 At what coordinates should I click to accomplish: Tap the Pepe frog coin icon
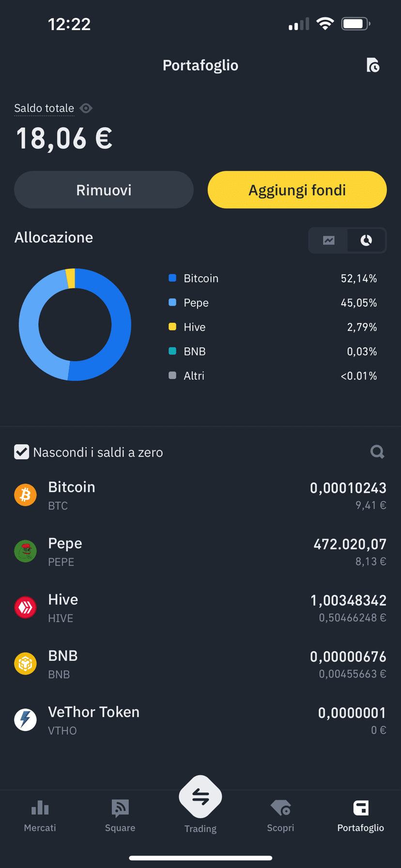click(26, 551)
